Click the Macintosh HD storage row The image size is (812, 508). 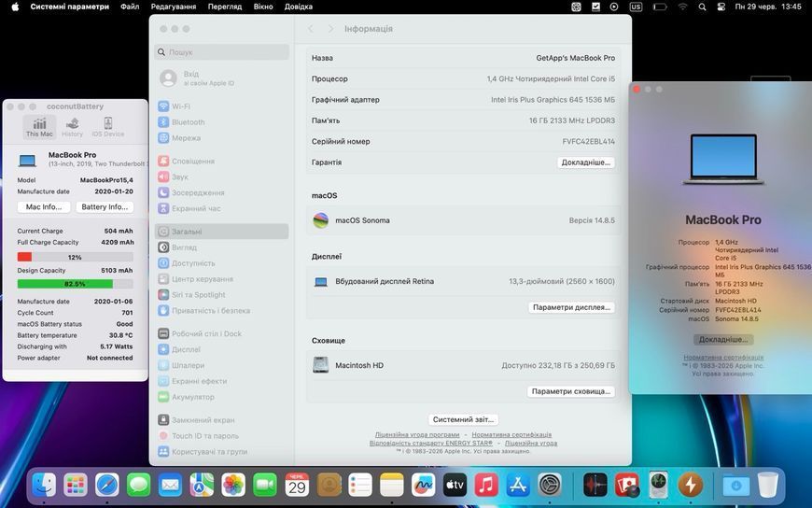pyautogui.click(x=464, y=365)
